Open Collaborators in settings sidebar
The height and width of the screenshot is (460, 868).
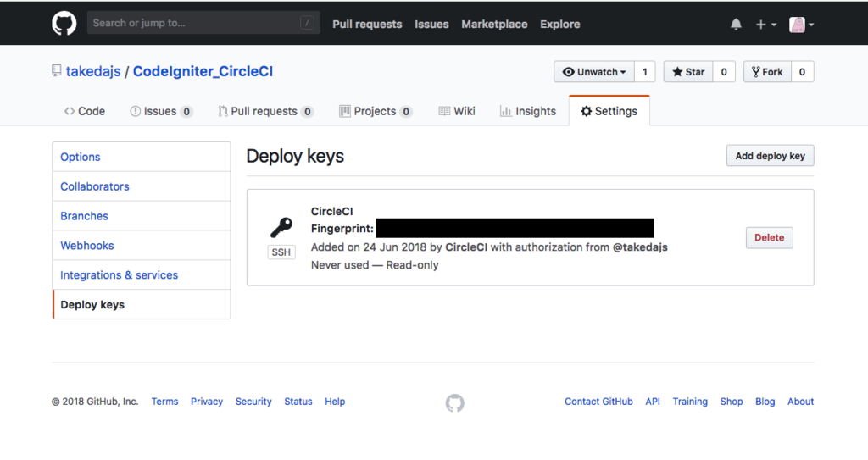tap(142, 186)
